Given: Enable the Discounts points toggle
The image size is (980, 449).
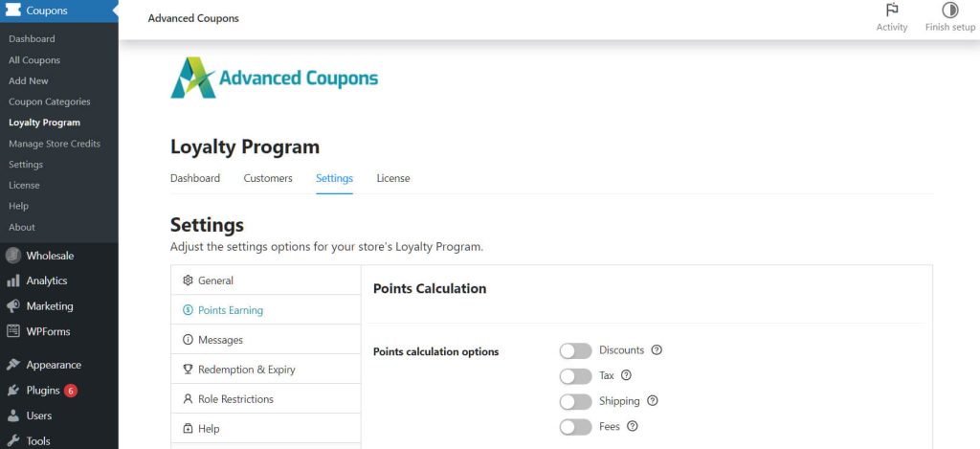Looking at the screenshot, I should tap(575, 350).
